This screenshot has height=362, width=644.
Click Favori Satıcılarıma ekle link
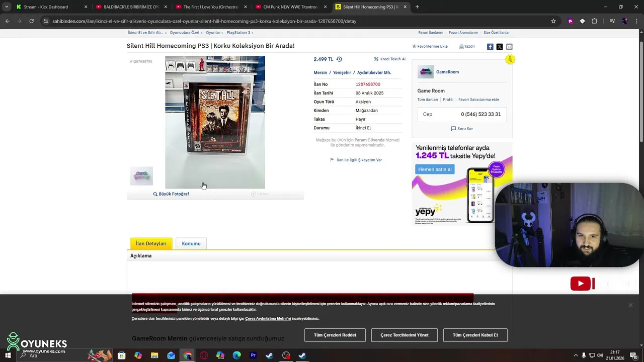coord(478,100)
